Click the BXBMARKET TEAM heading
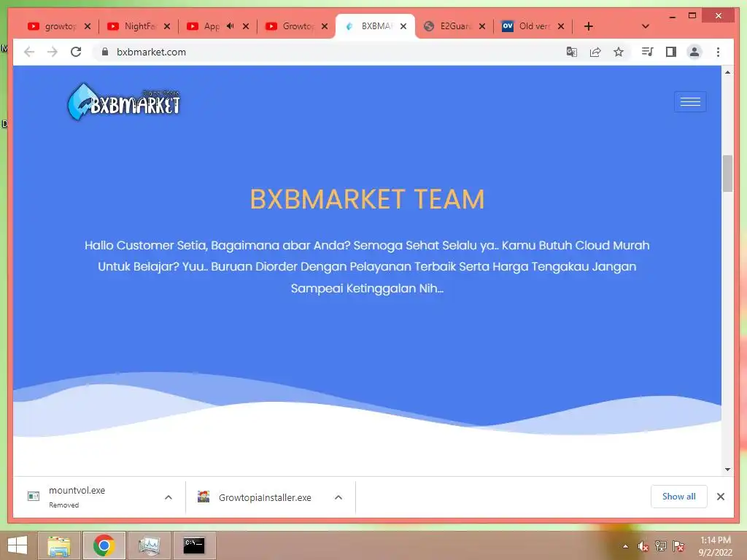Screen dimensions: 747x560 coord(367,199)
